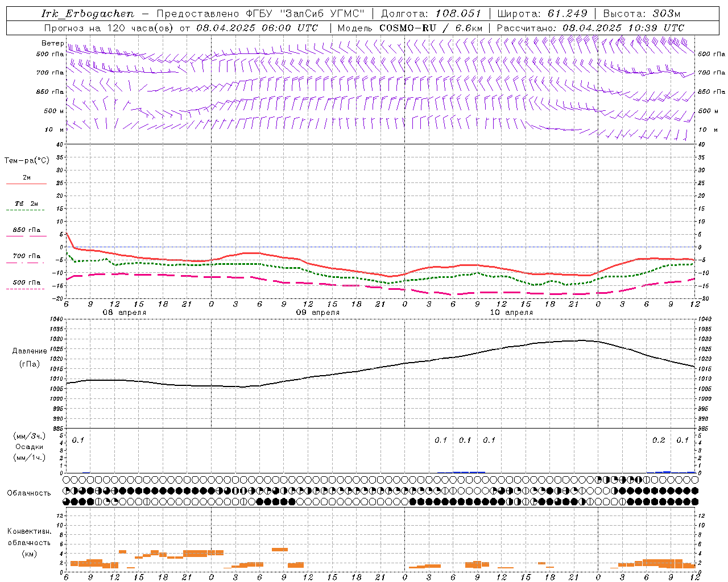The width and height of the screenshot is (728, 582).
Task: Click the Широта: 61.249 header value
Action: coord(542,14)
